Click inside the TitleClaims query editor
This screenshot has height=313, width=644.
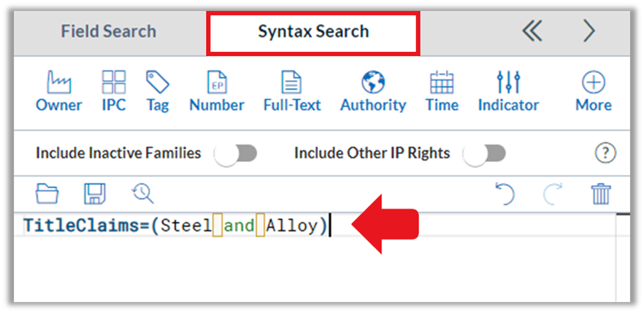point(314,256)
